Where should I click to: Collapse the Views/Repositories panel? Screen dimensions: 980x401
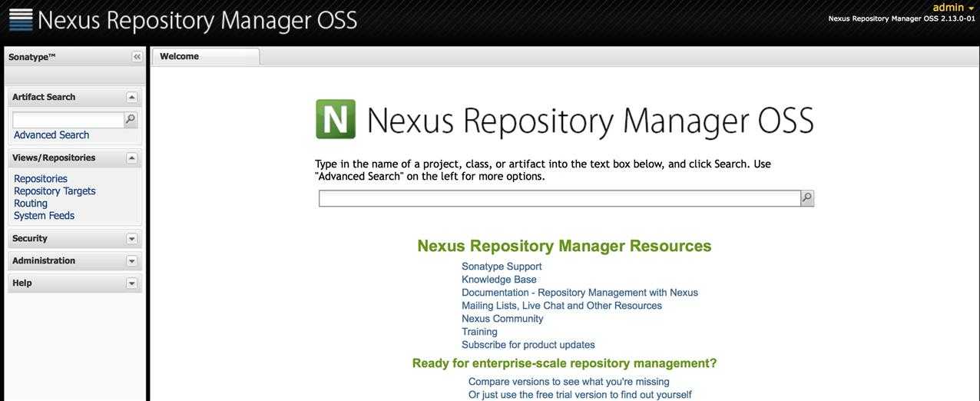point(131,158)
